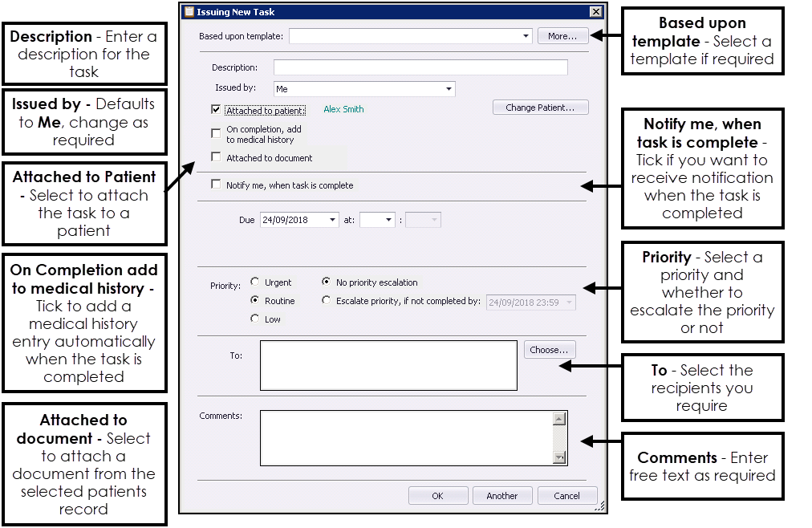This screenshot has width=812, height=528.
Task: Click the More... button beside template
Action: point(562,36)
